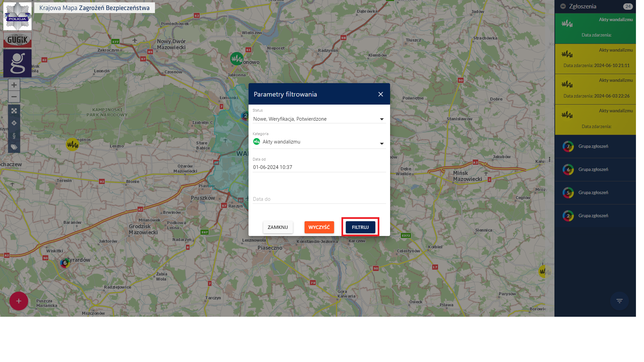Open the tags legend icon
This screenshot has height=362, width=644.
14,147
